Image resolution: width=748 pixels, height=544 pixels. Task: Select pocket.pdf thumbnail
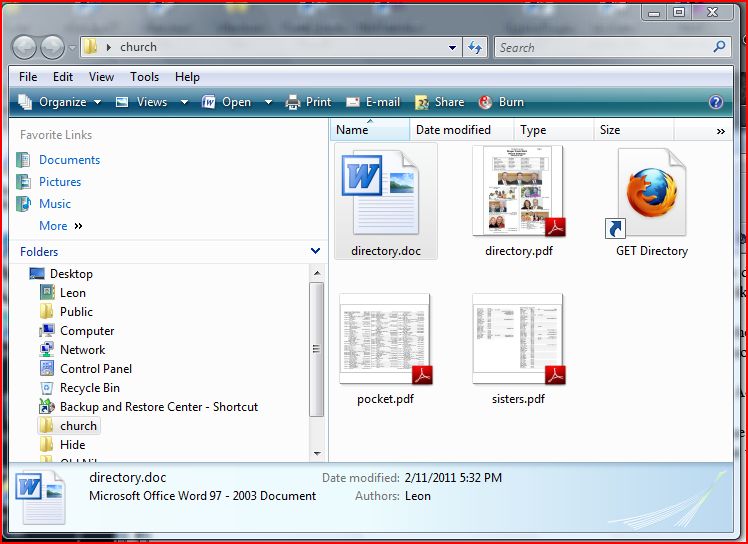385,339
